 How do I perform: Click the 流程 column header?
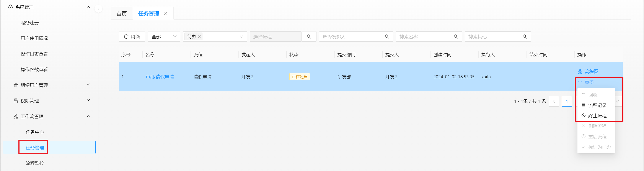(198, 55)
